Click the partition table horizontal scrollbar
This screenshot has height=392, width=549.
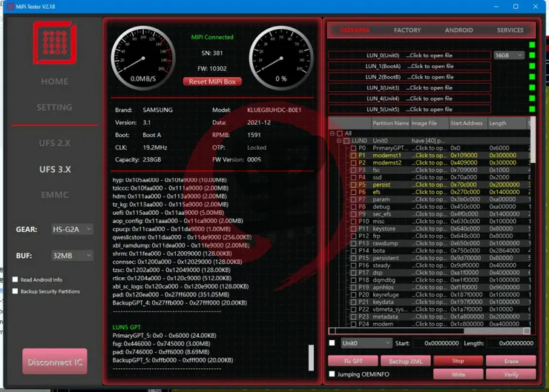tap(430, 330)
